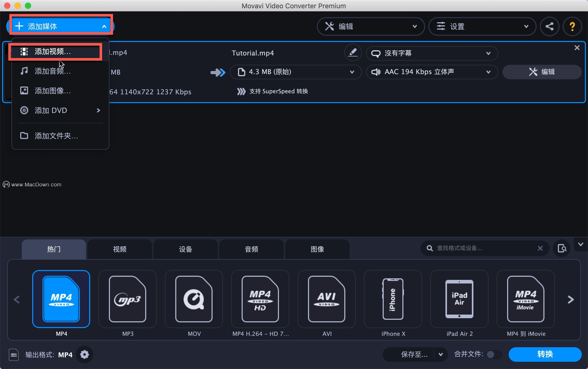Open the top 编辑 (Edit) tools dropdown

tap(371, 26)
